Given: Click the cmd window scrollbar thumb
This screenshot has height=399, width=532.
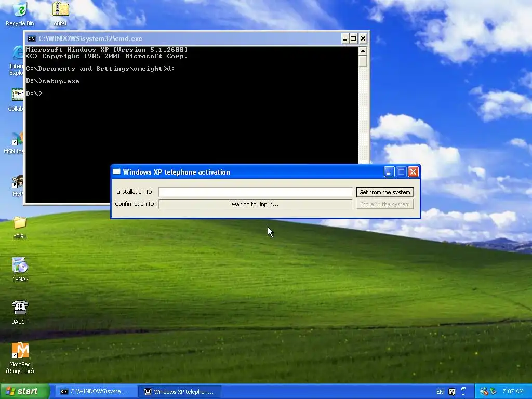Looking at the screenshot, I should (363, 61).
